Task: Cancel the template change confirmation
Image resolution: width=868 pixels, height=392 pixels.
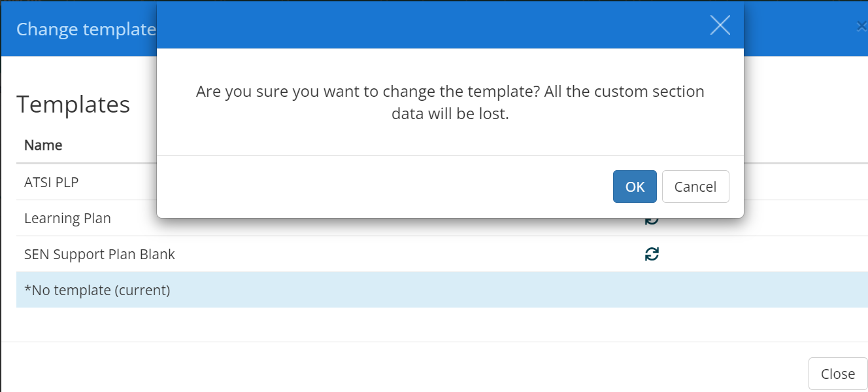Action: [695, 187]
